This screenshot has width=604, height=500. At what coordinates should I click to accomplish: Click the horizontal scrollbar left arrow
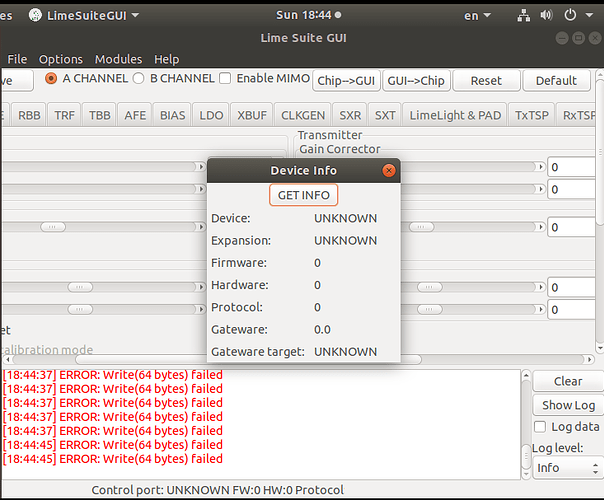tap(8, 360)
